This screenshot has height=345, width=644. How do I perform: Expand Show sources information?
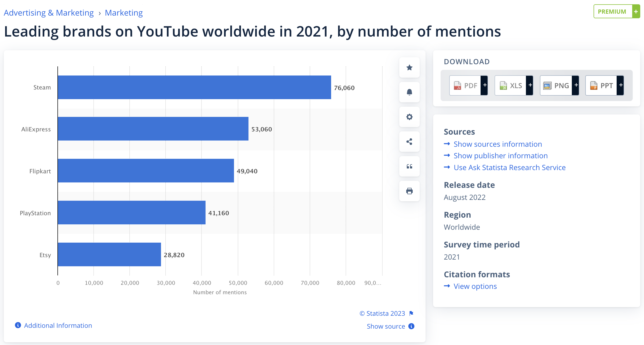pos(497,144)
